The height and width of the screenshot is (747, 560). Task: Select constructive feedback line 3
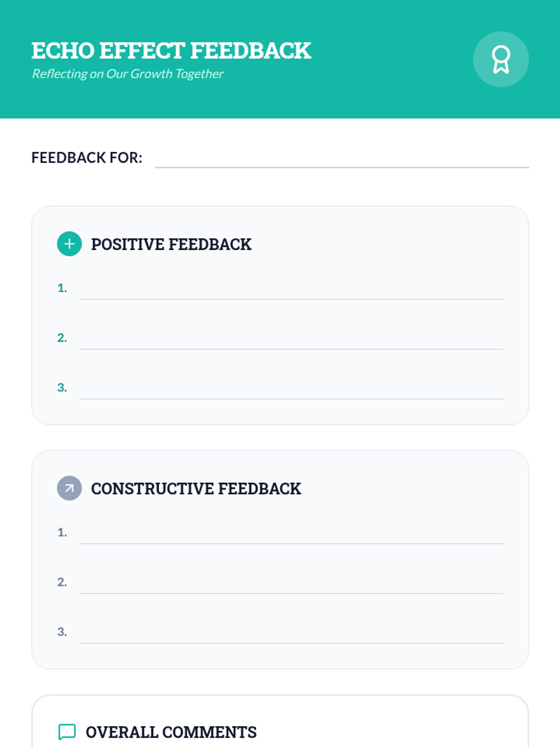pos(291,634)
